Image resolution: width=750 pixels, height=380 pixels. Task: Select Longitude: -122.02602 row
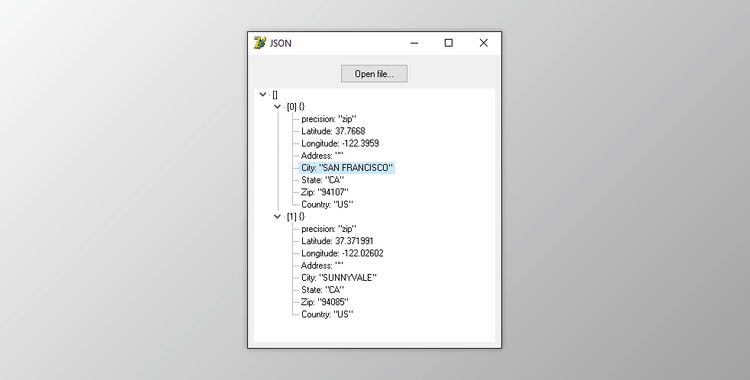point(342,253)
